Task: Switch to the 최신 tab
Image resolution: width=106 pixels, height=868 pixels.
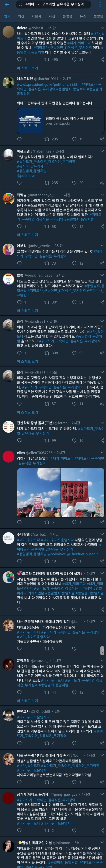Action: coord(21,16)
